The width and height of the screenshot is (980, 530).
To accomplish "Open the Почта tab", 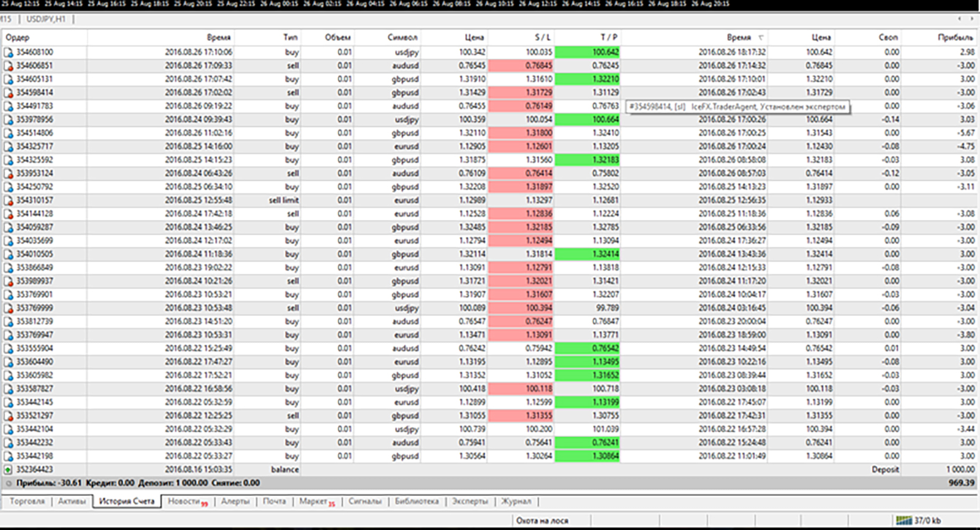I will pyautogui.click(x=274, y=501).
